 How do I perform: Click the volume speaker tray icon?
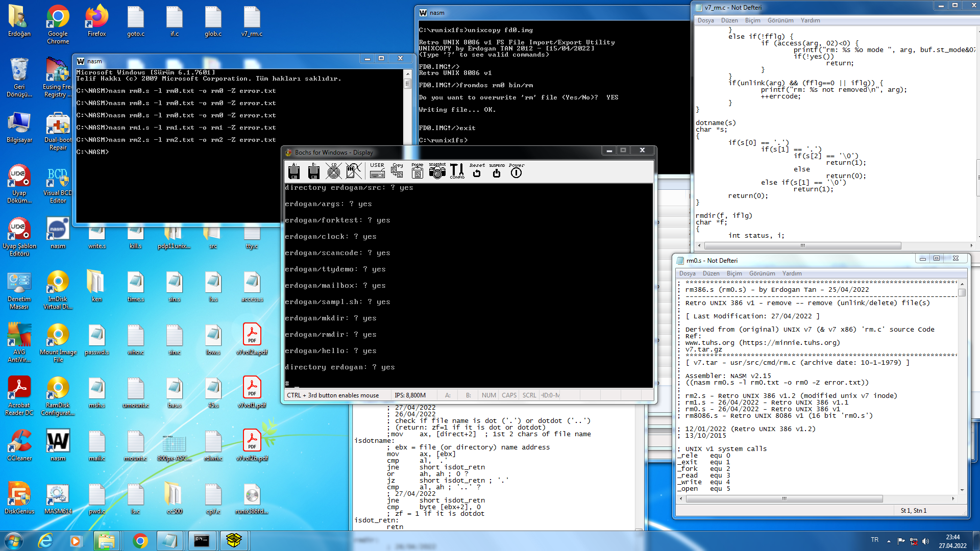[x=925, y=541]
